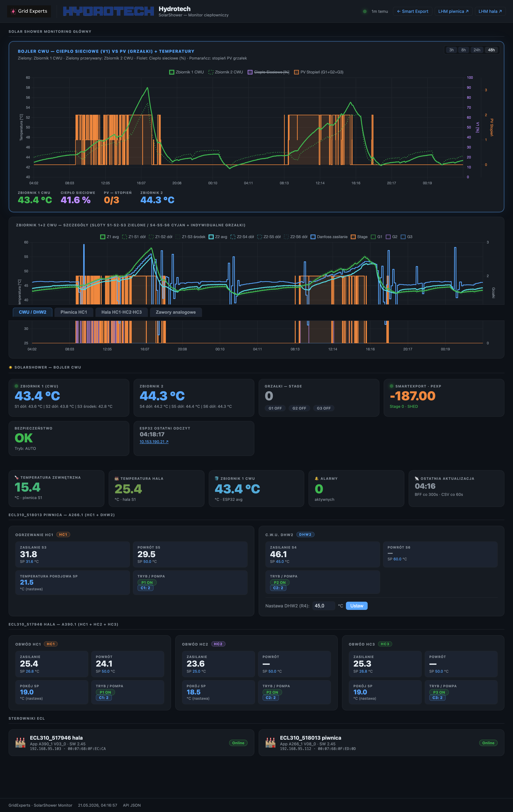Click the factory icon on Temperatura Hala card
Screen dimensions: 513x812
click(x=117, y=479)
